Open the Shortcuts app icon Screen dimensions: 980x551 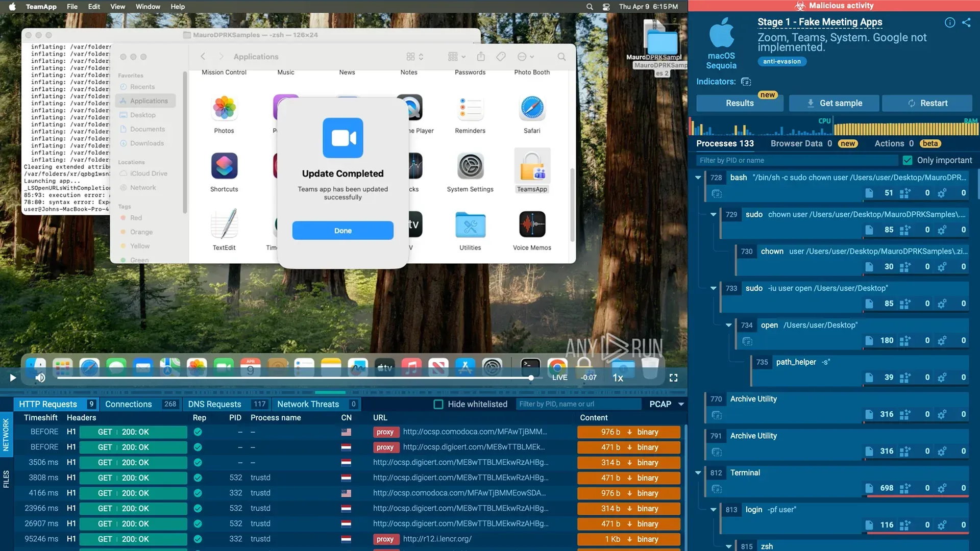224,166
